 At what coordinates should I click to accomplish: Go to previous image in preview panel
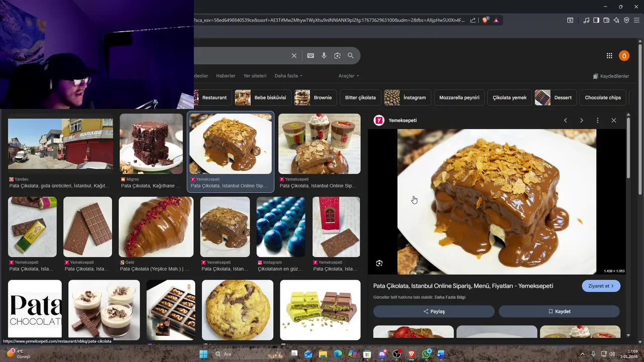(566, 121)
